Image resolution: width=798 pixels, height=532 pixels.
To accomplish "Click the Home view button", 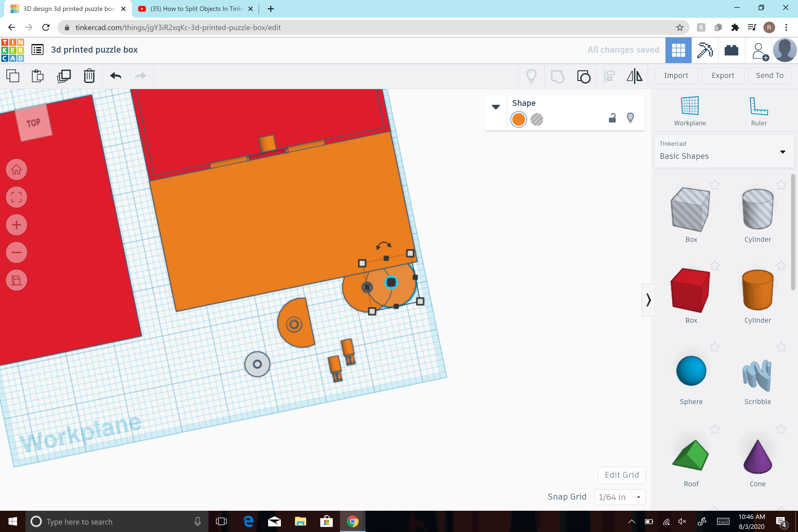I will pyautogui.click(x=16, y=169).
